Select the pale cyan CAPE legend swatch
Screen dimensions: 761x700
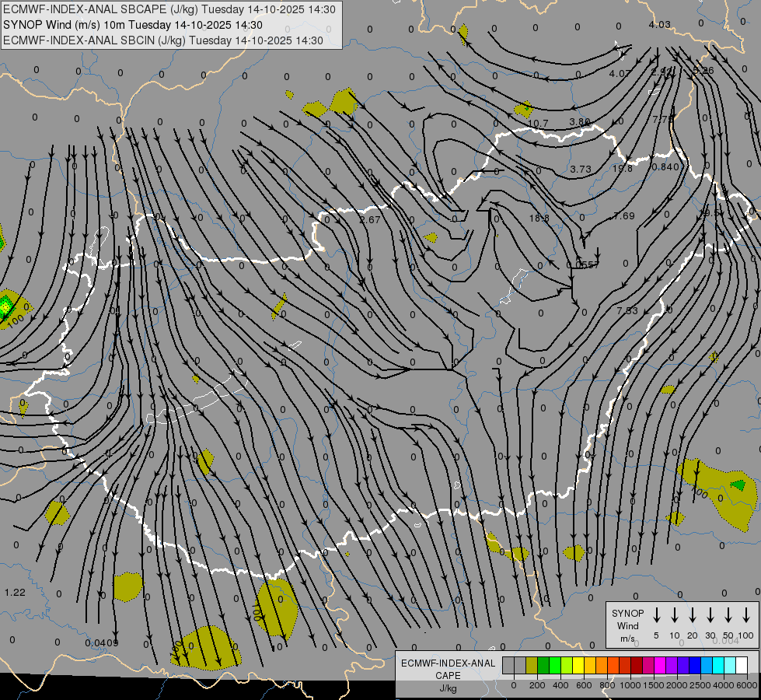(729, 666)
